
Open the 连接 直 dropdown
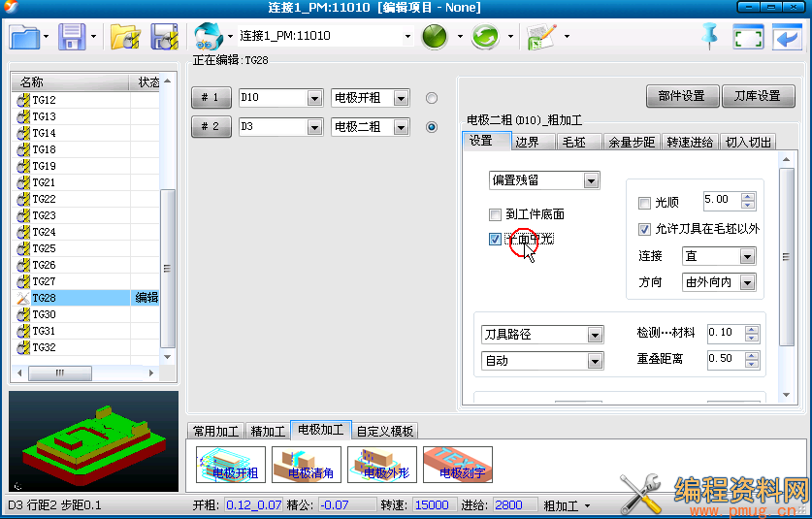747,256
